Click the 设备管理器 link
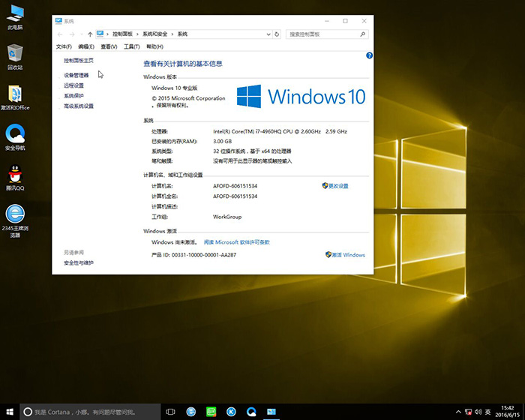 coord(76,75)
